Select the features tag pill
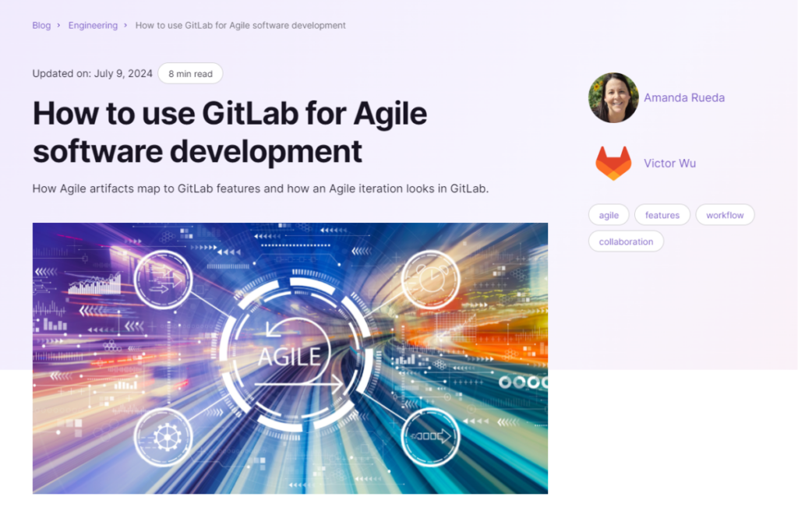The width and height of the screenshot is (798, 532). [662, 214]
